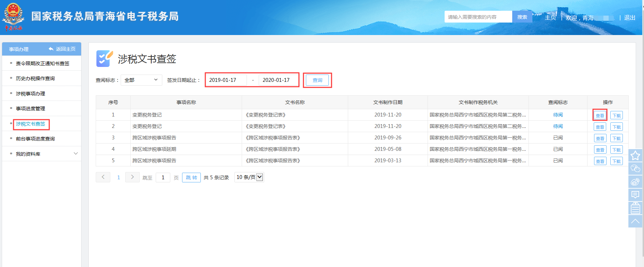Click the 返回主页 arrow link

click(62, 49)
